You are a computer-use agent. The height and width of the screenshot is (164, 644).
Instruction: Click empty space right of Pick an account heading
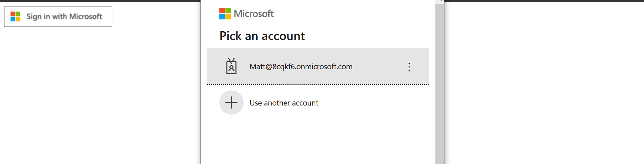click(369, 36)
